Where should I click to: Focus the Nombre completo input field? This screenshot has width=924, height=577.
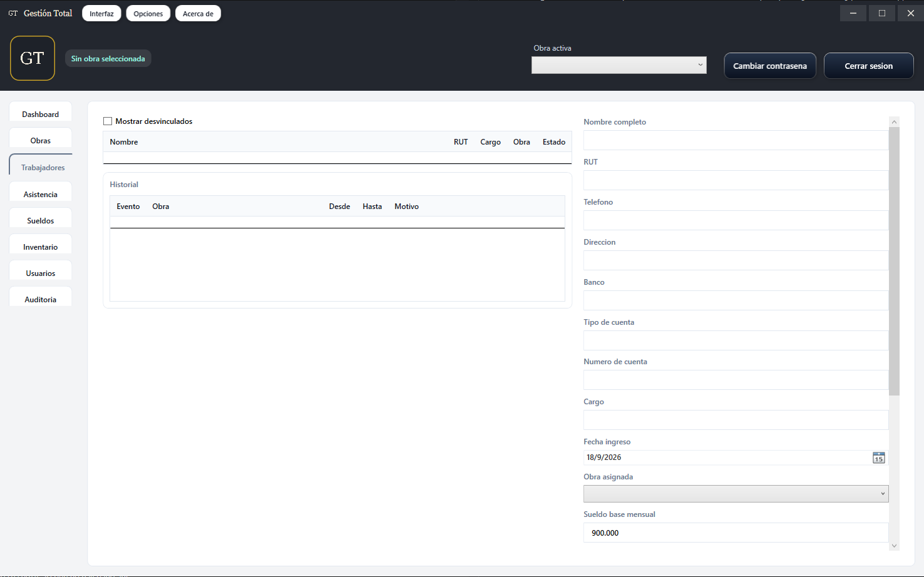(736, 140)
